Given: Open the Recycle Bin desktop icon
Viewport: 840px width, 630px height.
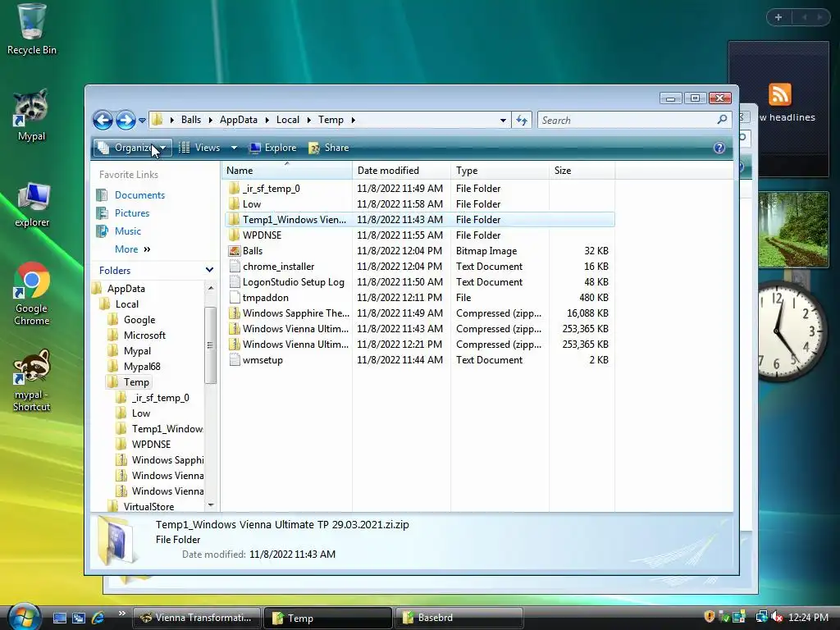Looking at the screenshot, I should (x=32, y=30).
